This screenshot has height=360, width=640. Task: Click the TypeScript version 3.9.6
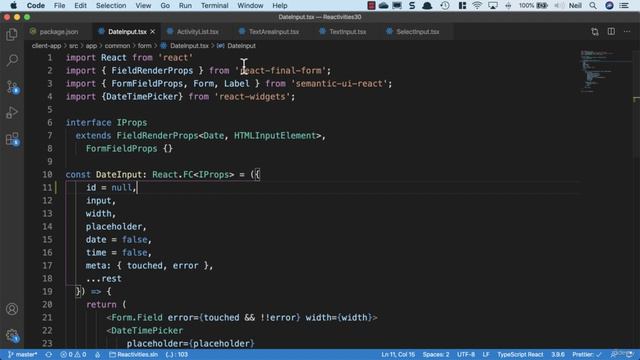click(x=558, y=354)
